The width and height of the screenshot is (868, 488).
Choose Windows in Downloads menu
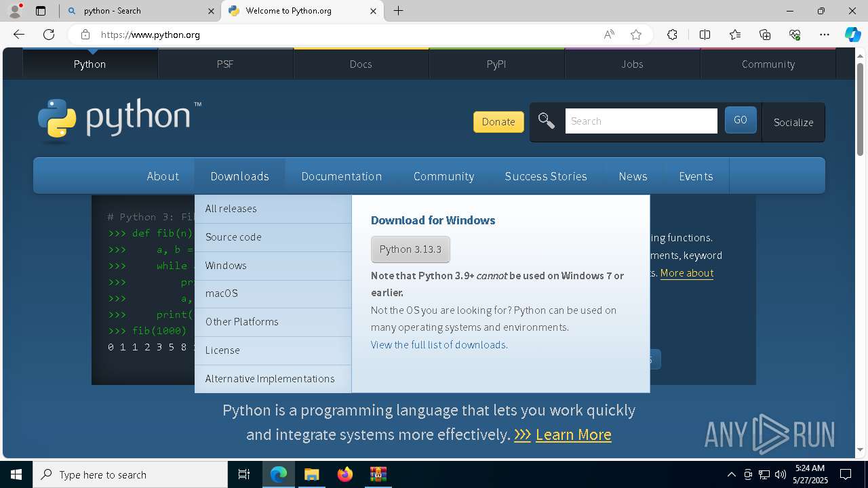tap(273, 266)
